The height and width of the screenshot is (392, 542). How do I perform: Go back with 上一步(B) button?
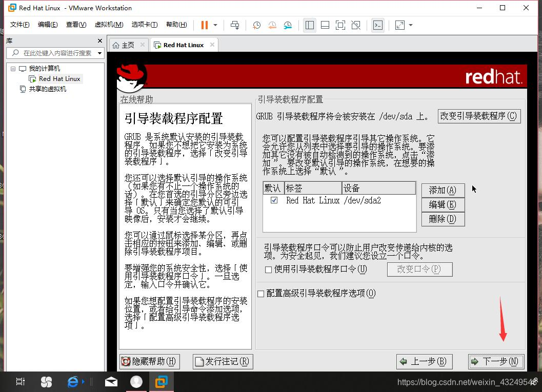point(424,362)
